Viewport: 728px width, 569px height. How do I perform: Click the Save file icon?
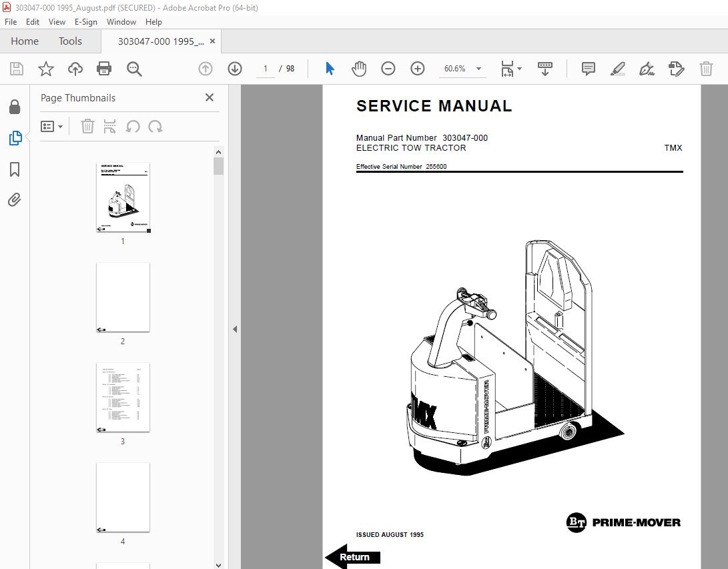[x=17, y=69]
